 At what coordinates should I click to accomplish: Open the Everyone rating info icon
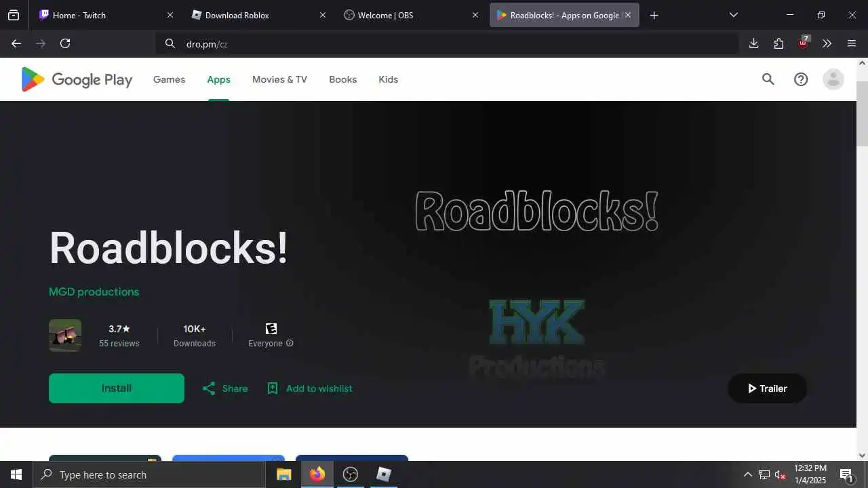290,344
